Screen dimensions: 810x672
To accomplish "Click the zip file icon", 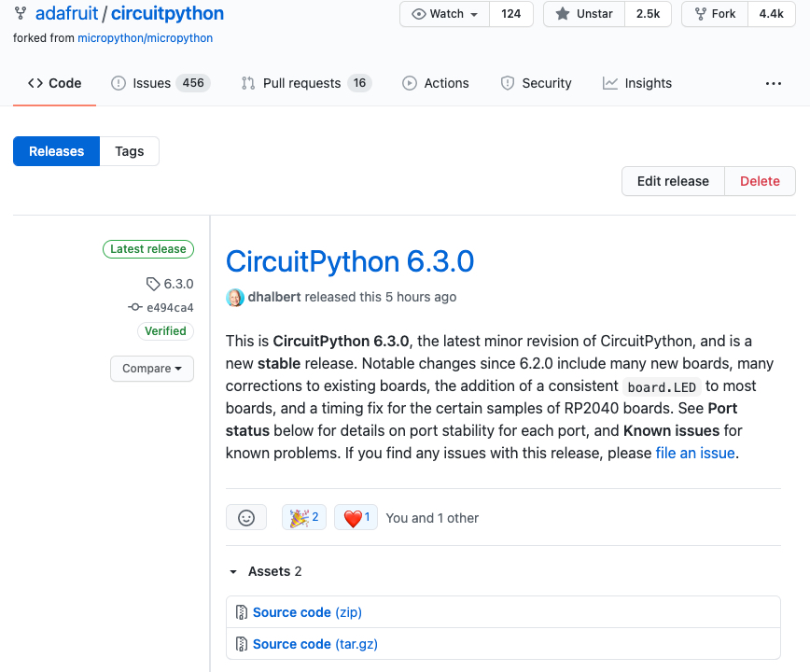I will [242, 612].
